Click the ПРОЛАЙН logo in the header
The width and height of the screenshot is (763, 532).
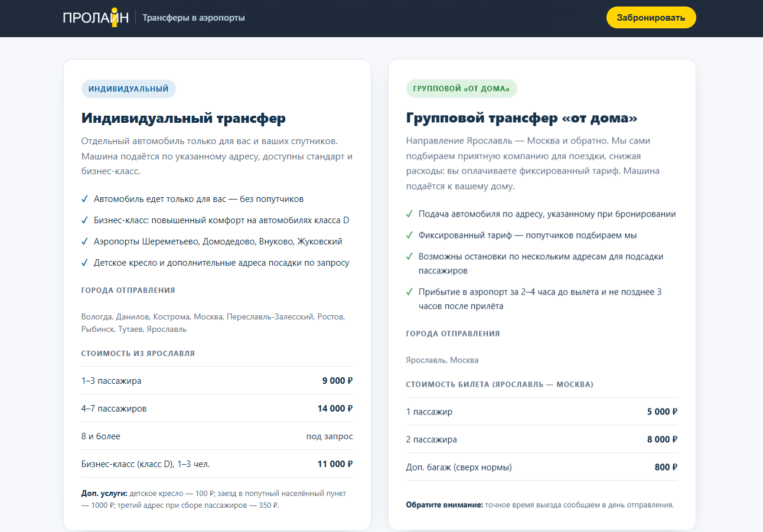click(96, 17)
